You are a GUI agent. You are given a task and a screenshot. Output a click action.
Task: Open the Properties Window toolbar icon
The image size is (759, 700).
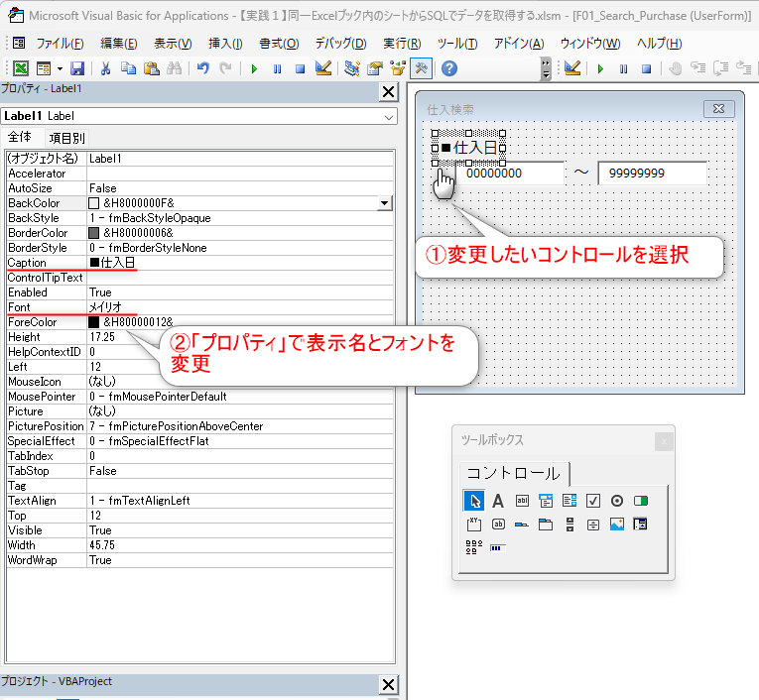[x=375, y=68]
